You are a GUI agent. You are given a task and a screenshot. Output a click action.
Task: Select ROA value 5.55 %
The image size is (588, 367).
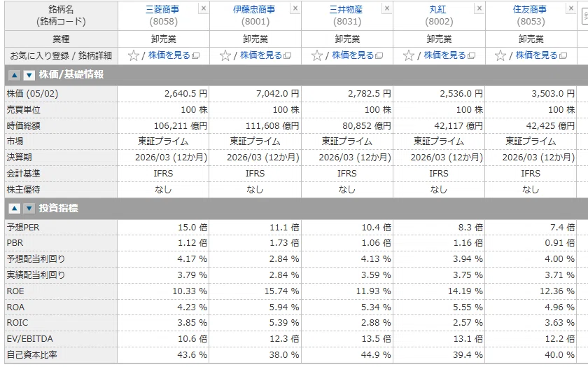tap(468, 307)
